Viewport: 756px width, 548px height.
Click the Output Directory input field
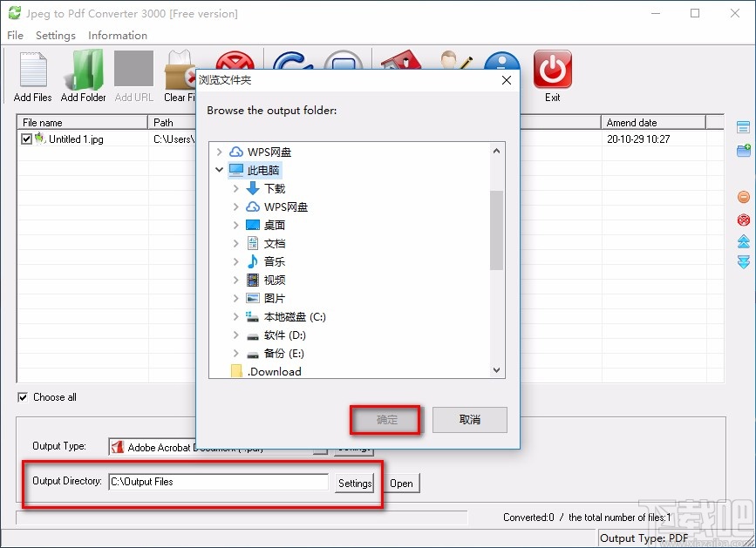218,483
